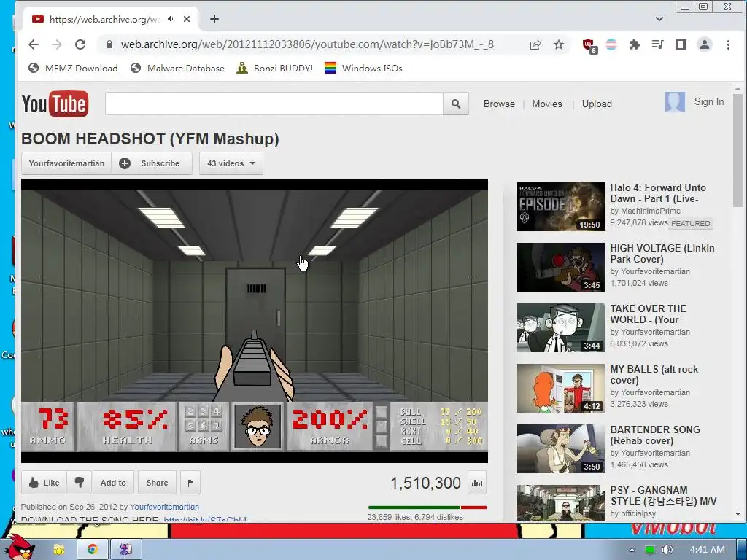Mute the tab using the speaker icon
Viewport: 747px width, 560px height.
tap(171, 19)
